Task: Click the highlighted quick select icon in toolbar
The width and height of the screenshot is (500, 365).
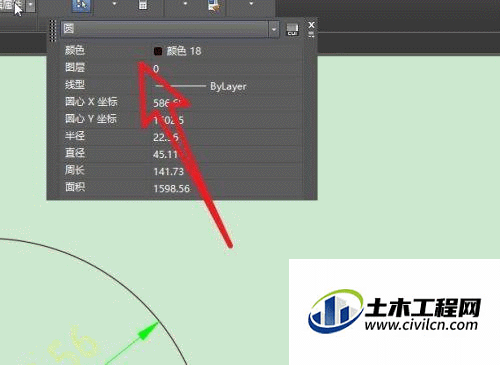Action: point(81,6)
